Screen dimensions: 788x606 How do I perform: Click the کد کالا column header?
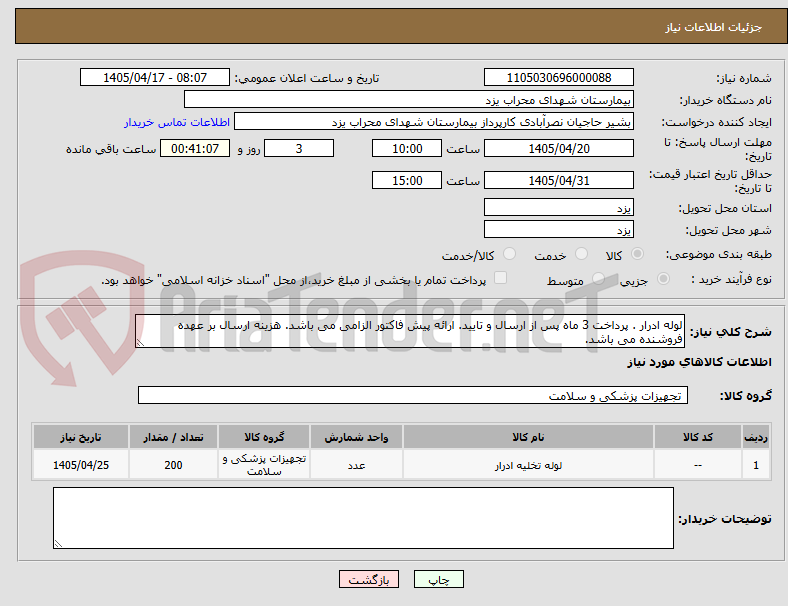point(698,437)
